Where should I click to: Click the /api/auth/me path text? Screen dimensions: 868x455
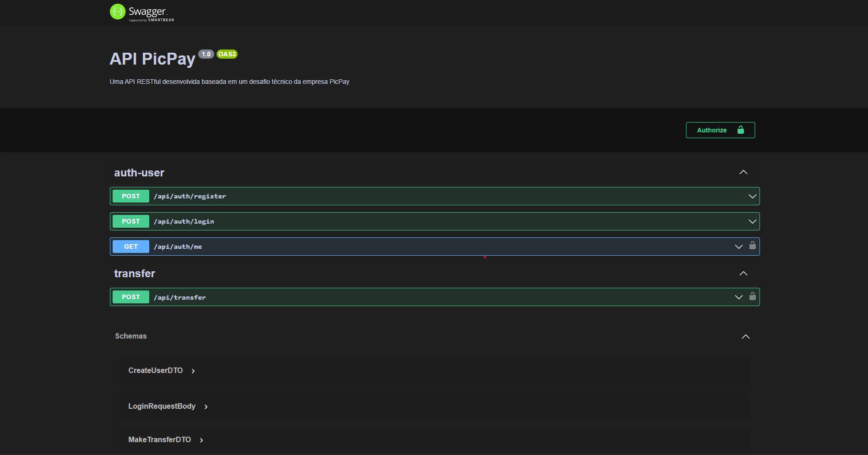point(178,247)
